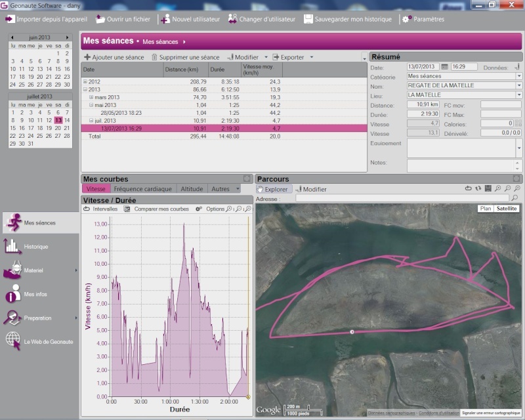
Task: Switch to Fréquence cardiaque tab
Action: (142, 189)
